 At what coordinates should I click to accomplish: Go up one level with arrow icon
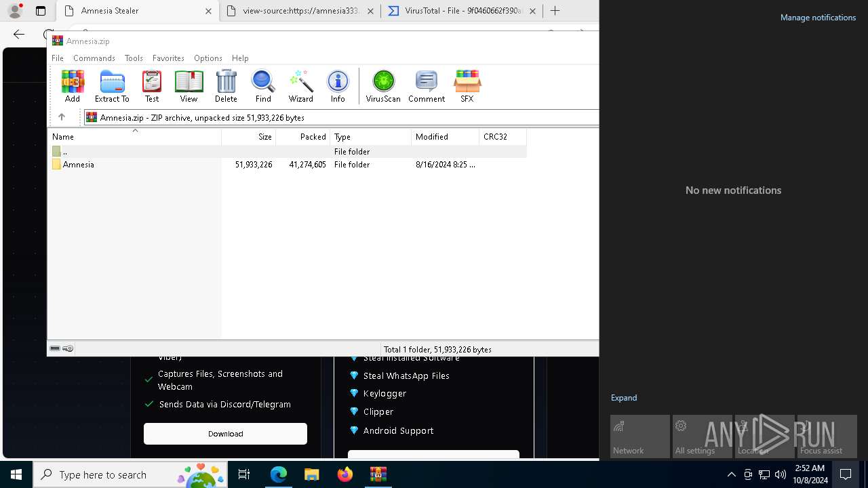tap(62, 117)
